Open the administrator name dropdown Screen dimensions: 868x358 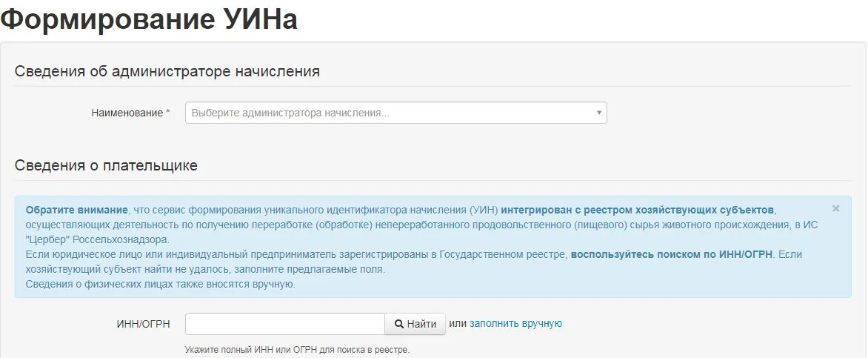tap(395, 113)
